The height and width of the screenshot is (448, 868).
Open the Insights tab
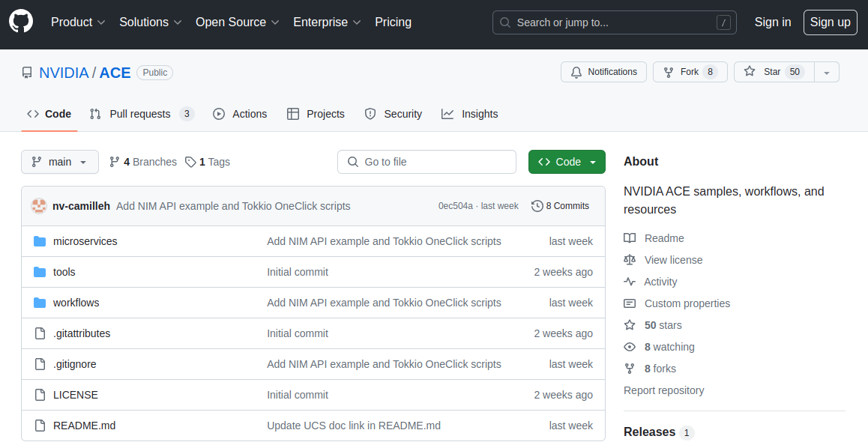[469, 114]
